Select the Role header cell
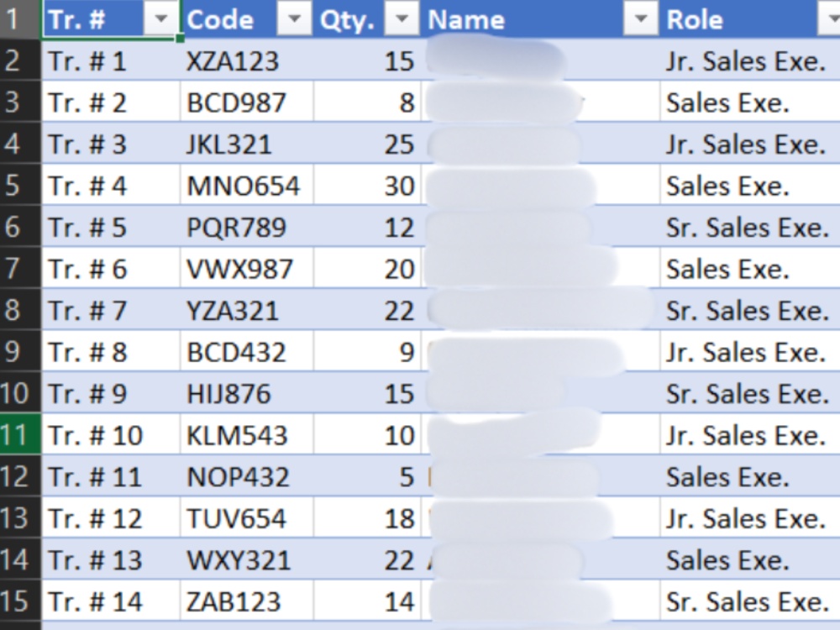Viewport: 840px width, 630px height. click(750, 19)
